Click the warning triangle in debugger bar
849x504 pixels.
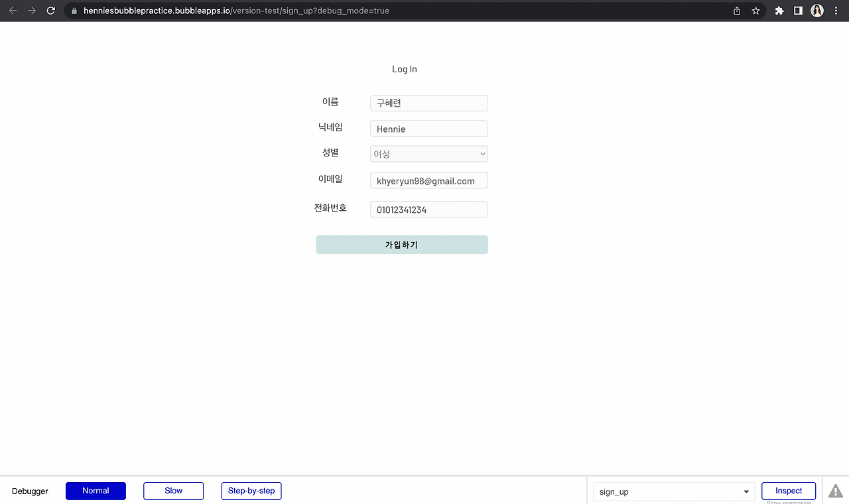point(835,491)
